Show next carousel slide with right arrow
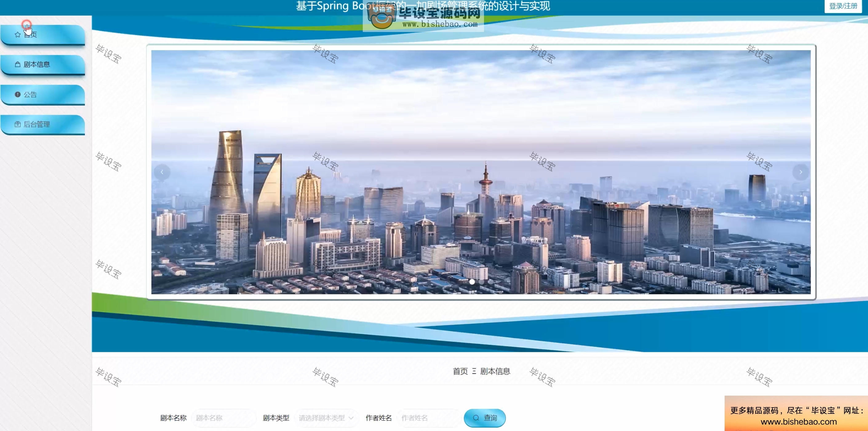Viewport: 868px width, 431px height. [801, 172]
